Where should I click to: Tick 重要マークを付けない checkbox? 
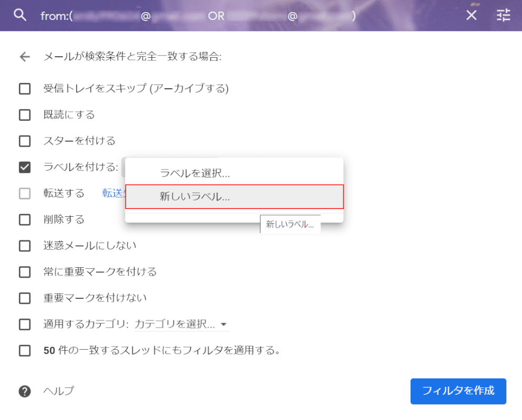click(25, 298)
